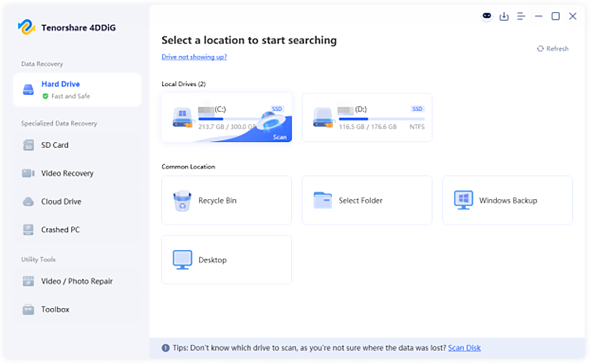Open Crashed PC recovery option
Image resolution: width=590 pixels, height=364 pixels.
point(60,230)
